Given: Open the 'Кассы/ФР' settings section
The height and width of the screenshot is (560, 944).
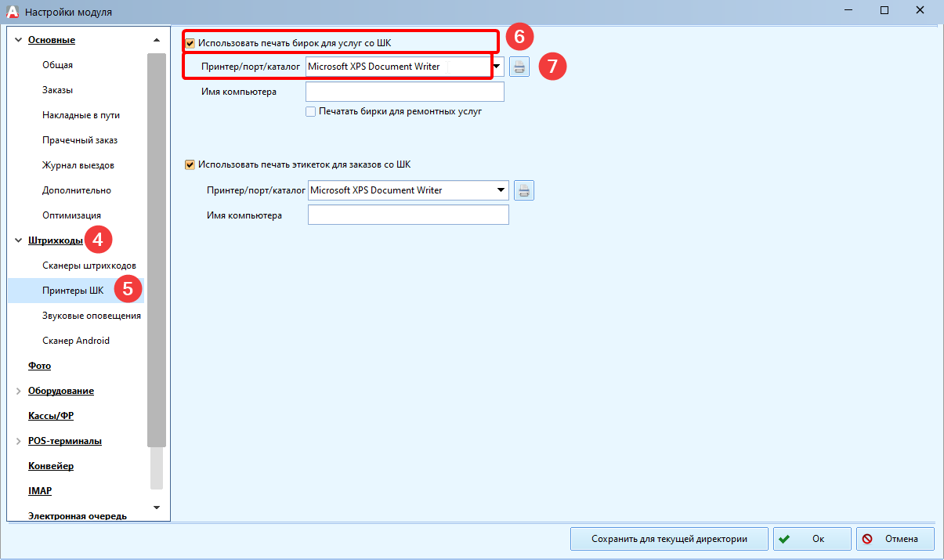Looking at the screenshot, I should pos(51,416).
